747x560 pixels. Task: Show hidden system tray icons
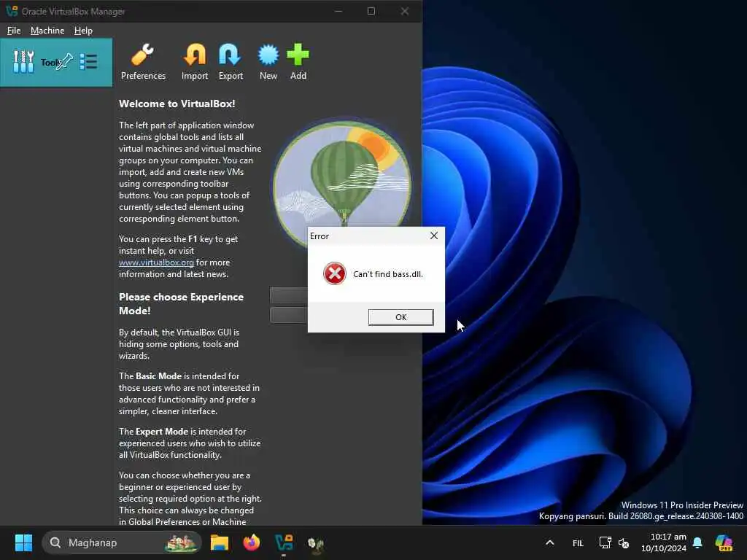tap(550, 542)
